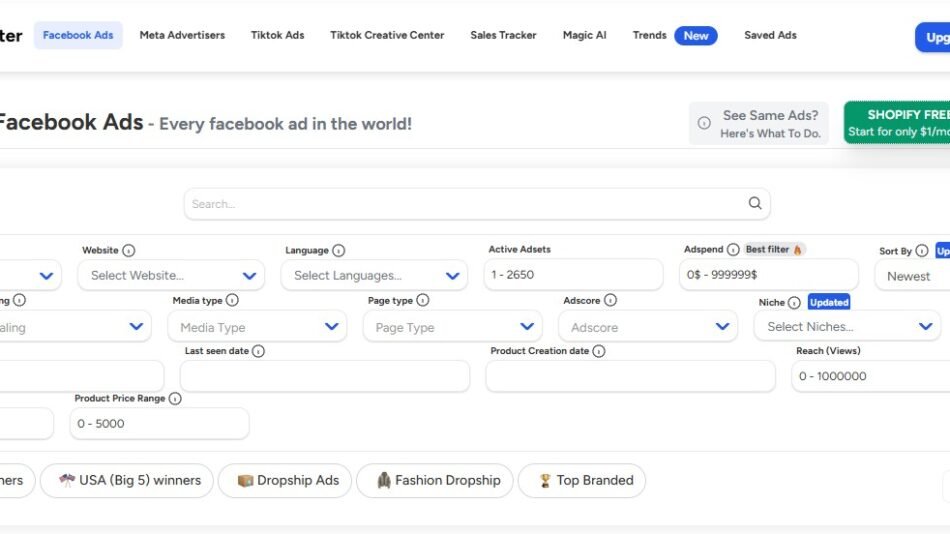The image size is (950, 534).
Task: Select the Top Branded preset filter
Action: tap(585, 480)
